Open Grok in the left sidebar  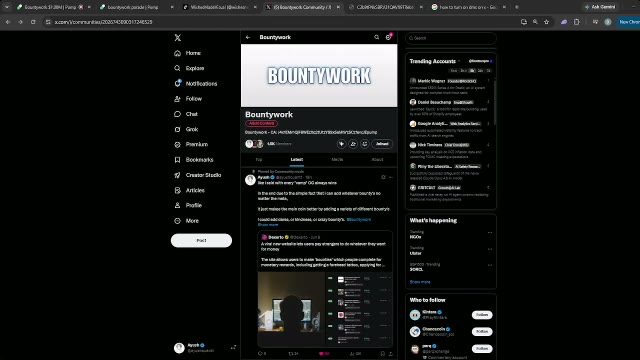[186, 129]
